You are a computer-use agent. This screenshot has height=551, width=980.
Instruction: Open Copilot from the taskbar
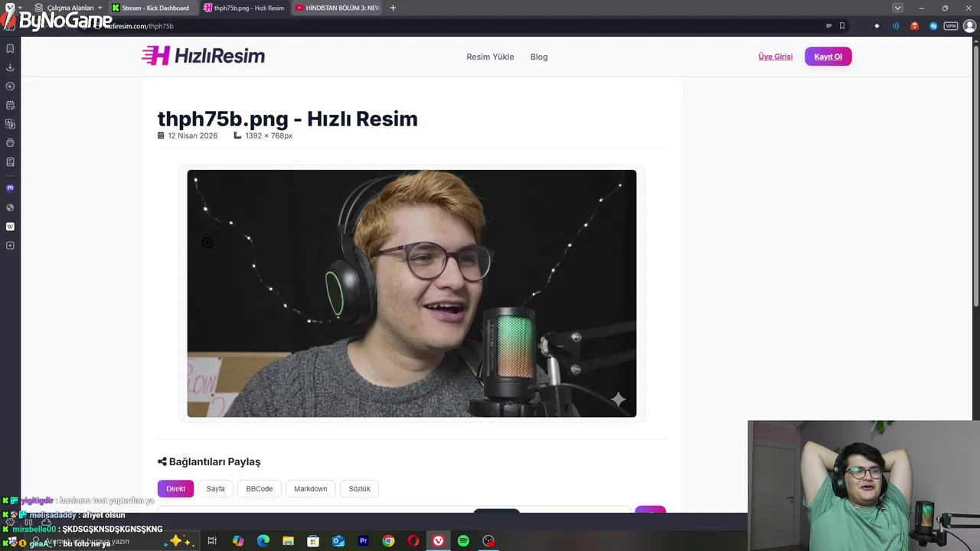point(238,541)
